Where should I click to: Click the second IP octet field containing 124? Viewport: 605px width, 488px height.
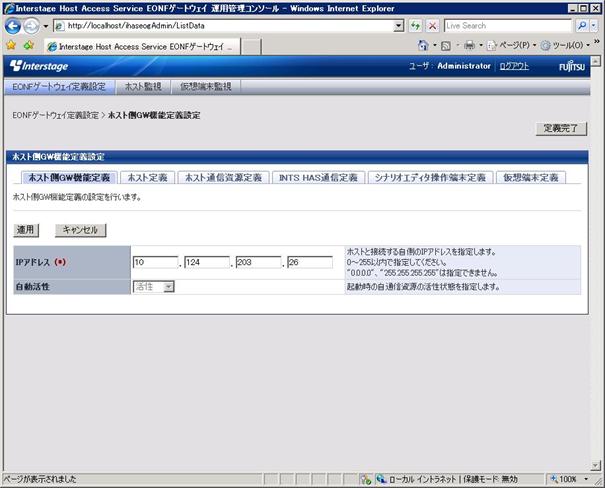(x=207, y=262)
